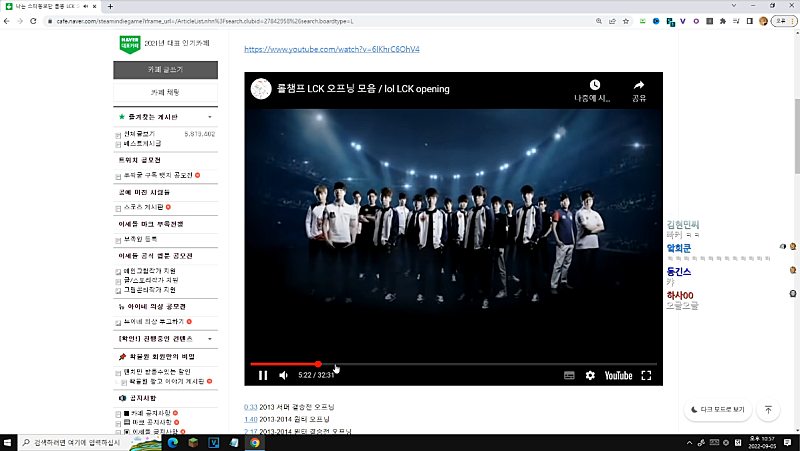Image resolution: width=800 pixels, height=451 pixels.
Task: Enter fullscreen video mode
Action: [x=646, y=376]
